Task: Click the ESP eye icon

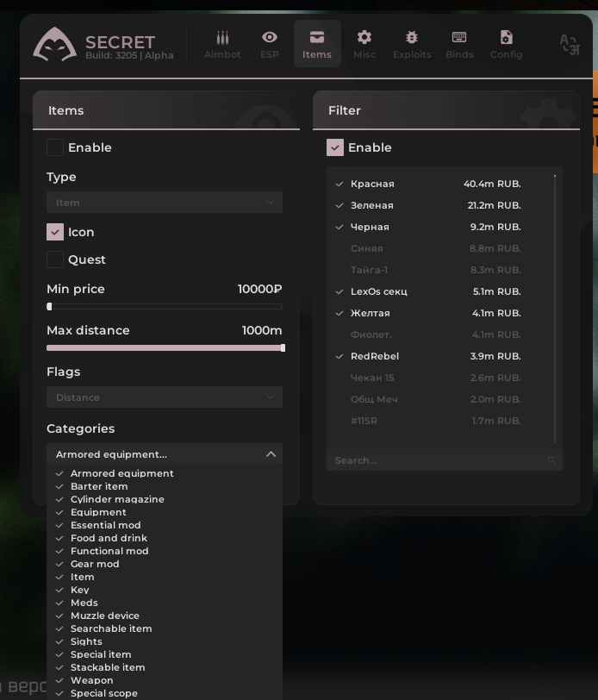Action: [270, 37]
